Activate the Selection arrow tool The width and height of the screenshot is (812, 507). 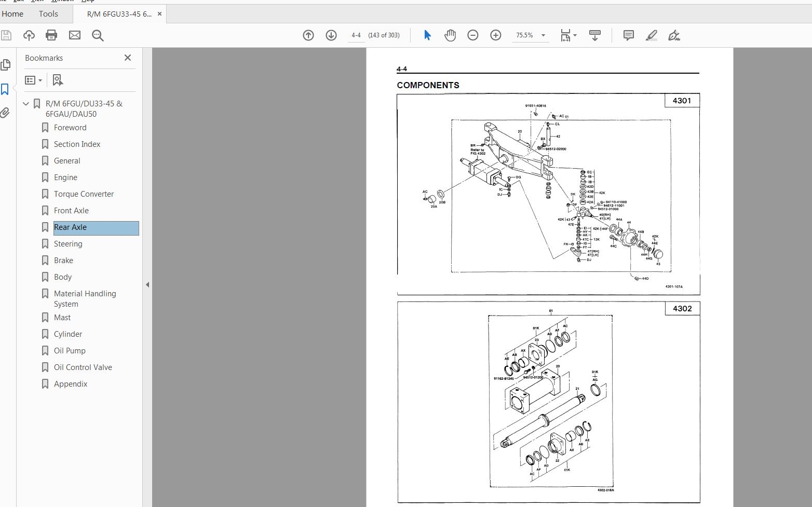[x=427, y=35]
